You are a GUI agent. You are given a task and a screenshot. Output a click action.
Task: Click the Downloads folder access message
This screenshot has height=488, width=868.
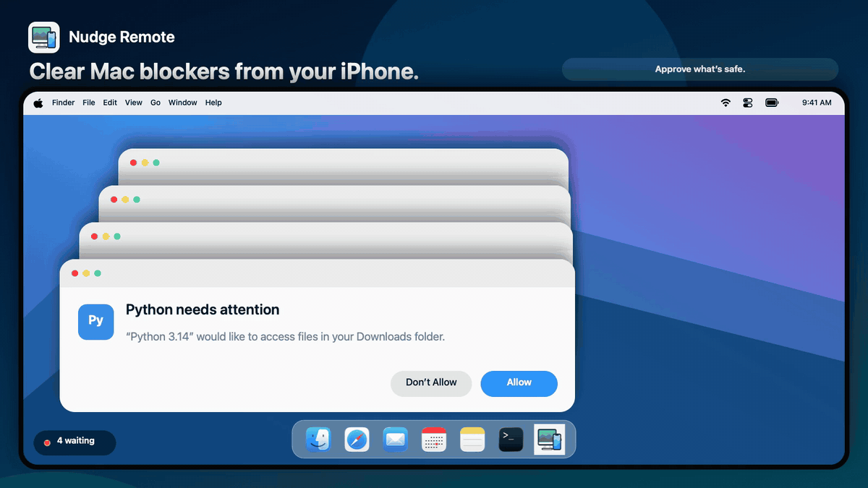coord(286,337)
